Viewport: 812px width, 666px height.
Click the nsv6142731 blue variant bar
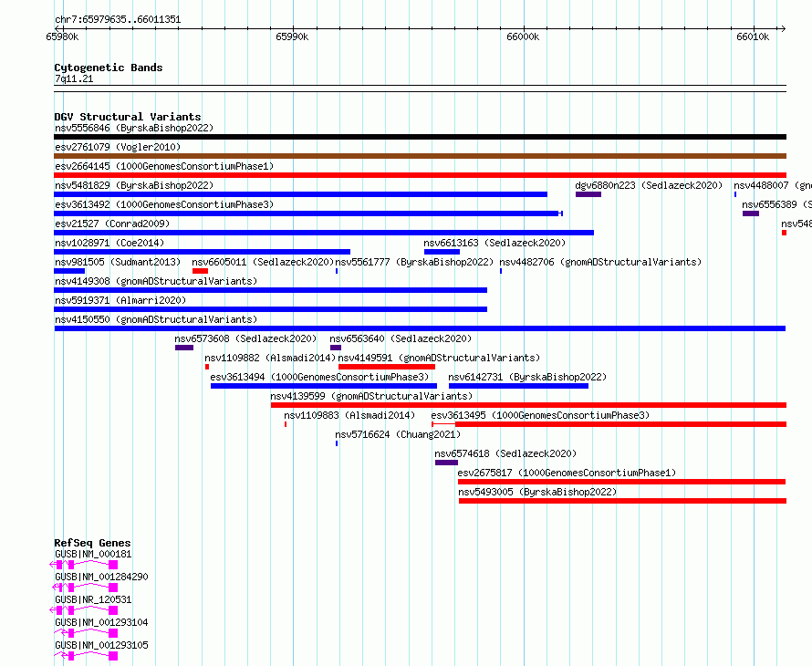(518, 386)
